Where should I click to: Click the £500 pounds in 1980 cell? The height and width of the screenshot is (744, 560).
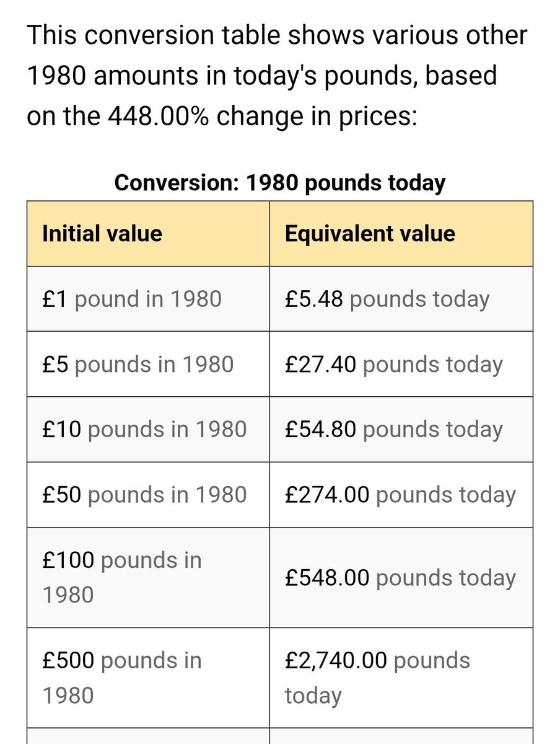148,677
